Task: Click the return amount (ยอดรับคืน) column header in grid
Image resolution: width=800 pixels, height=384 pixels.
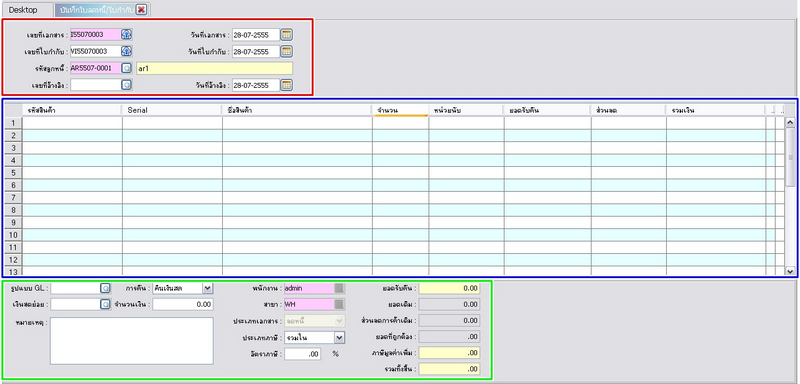Action: pos(547,110)
